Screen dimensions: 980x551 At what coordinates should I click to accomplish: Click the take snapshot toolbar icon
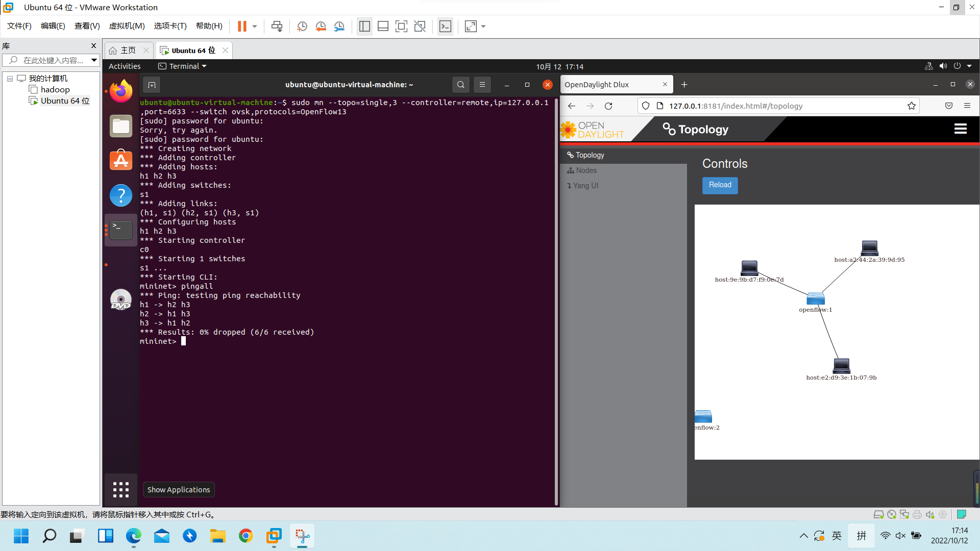(x=302, y=27)
